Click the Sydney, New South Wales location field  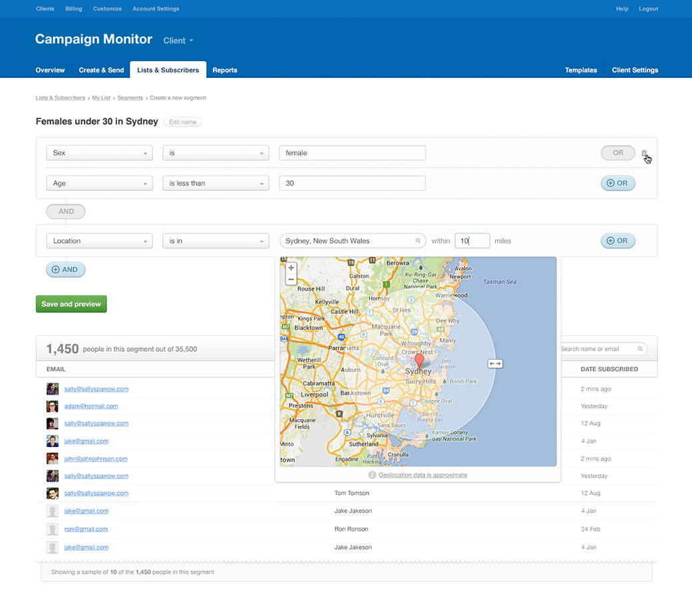353,241
